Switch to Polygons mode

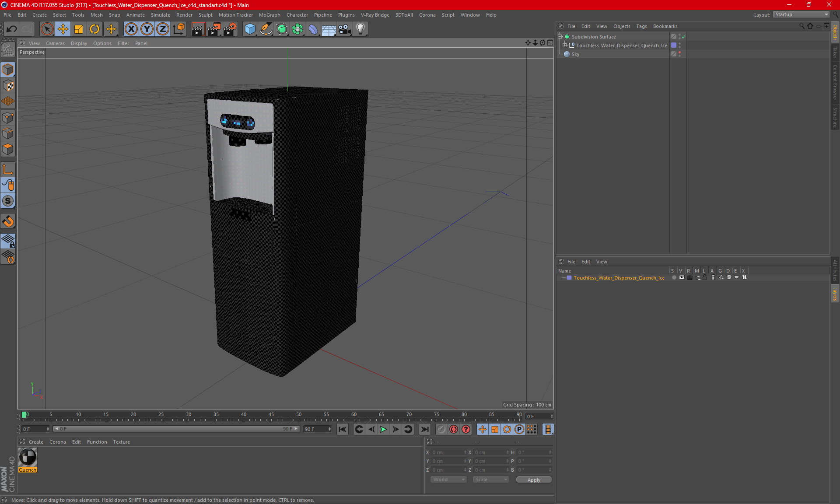[8, 149]
